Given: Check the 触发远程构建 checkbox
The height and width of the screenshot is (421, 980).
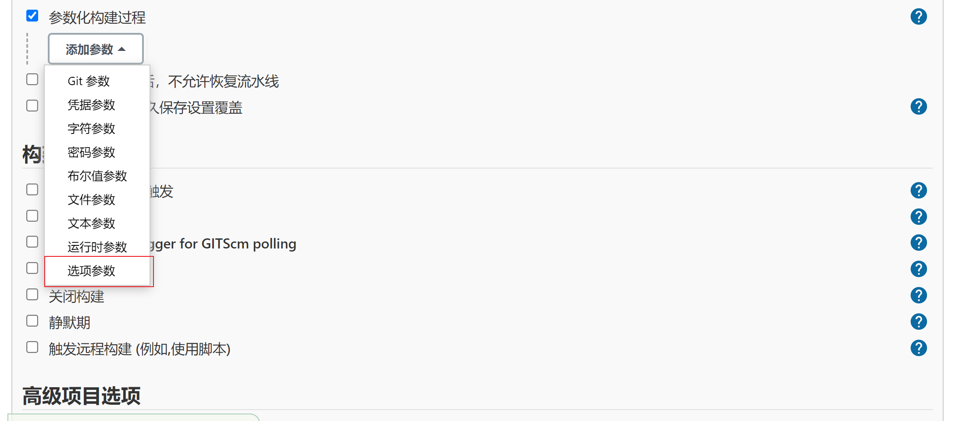Looking at the screenshot, I should pos(32,347).
